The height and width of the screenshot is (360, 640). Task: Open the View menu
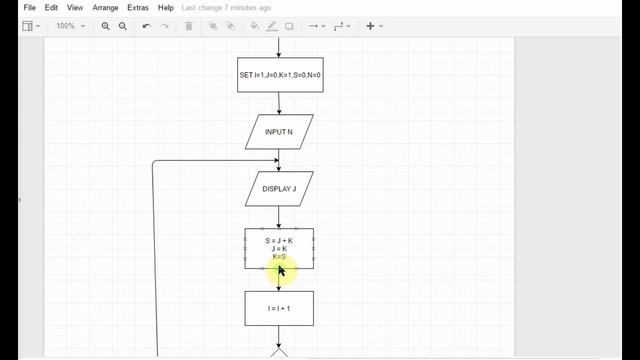[75, 8]
